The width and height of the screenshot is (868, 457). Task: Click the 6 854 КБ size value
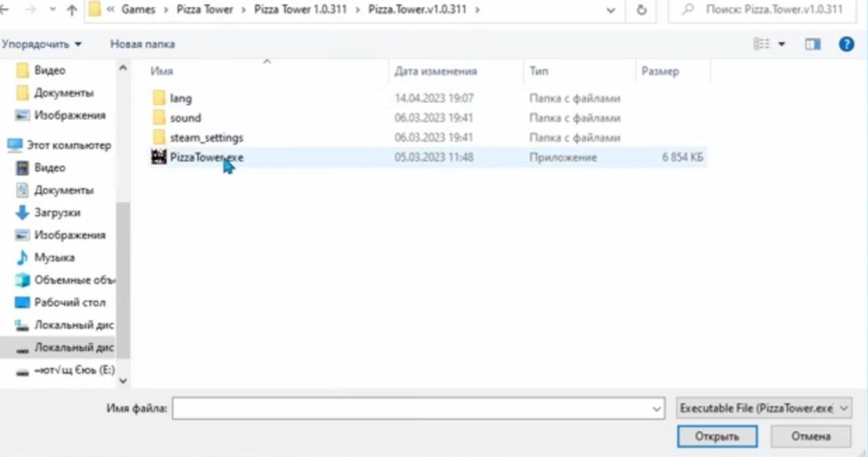tap(682, 157)
